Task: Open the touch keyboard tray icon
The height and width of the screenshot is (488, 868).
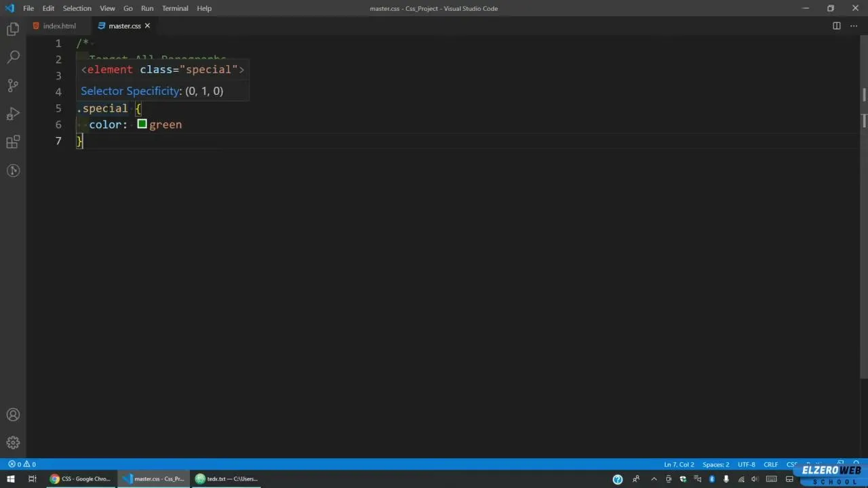Action: pos(772,479)
